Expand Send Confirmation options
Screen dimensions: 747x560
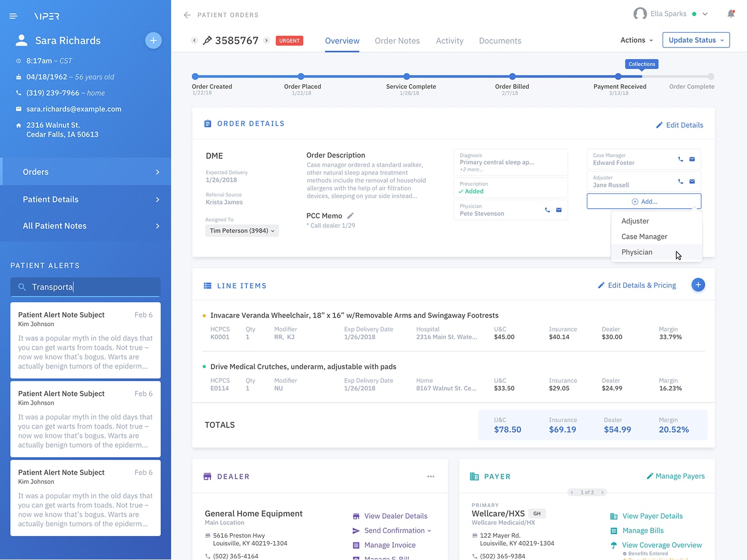click(429, 531)
